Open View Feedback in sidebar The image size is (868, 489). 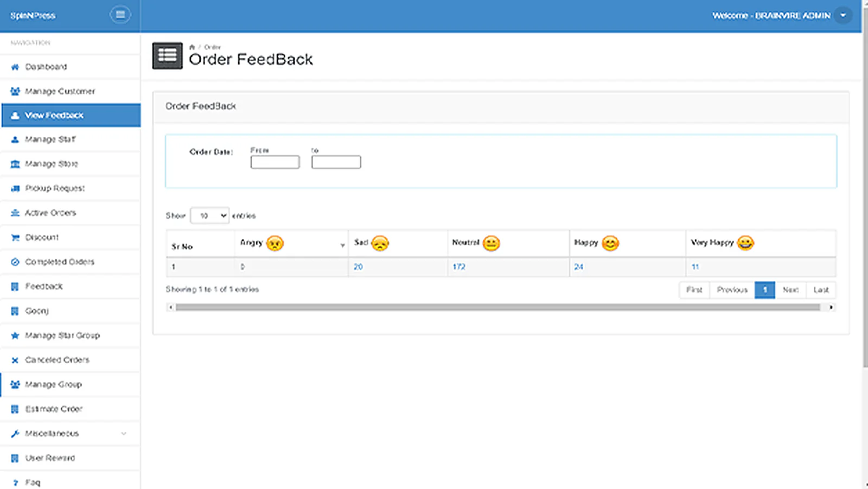click(x=71, y=115)
